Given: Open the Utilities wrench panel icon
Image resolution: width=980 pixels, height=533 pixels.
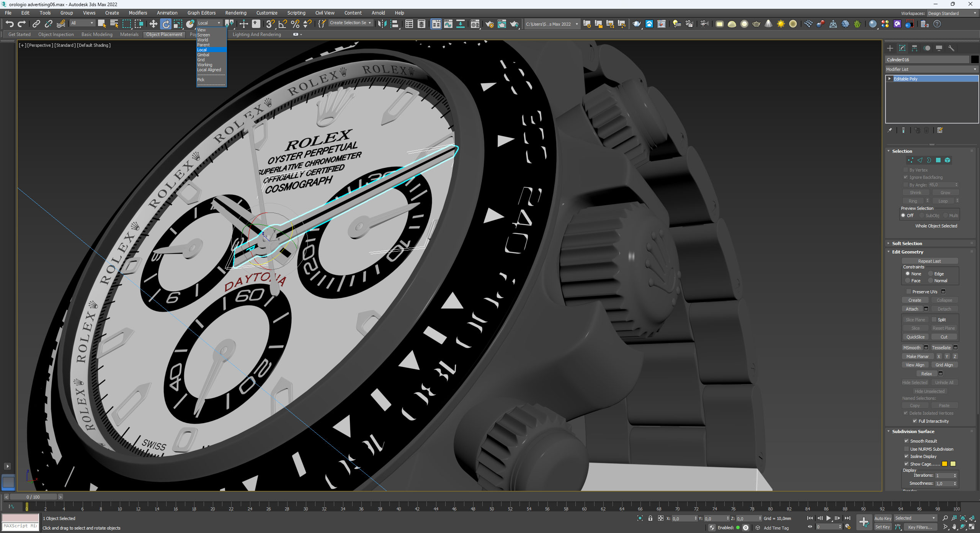Looking at the screenshot, I should pyautogui.click(x=951, y=48).
